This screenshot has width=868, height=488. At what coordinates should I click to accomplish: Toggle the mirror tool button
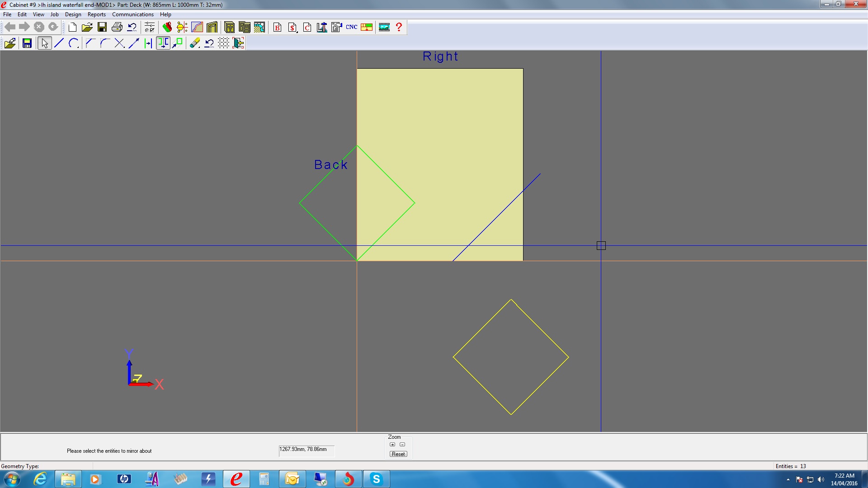tap(163, 43)
